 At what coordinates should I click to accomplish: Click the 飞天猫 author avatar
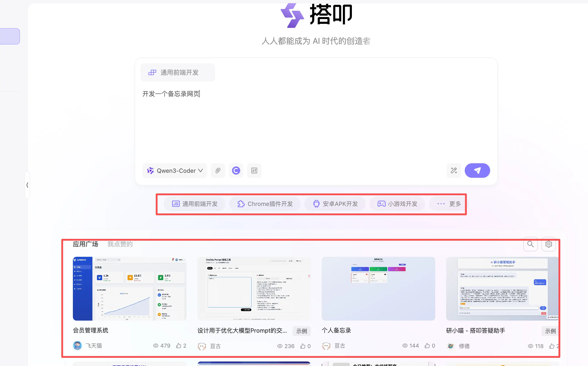(x=77, y=346)
